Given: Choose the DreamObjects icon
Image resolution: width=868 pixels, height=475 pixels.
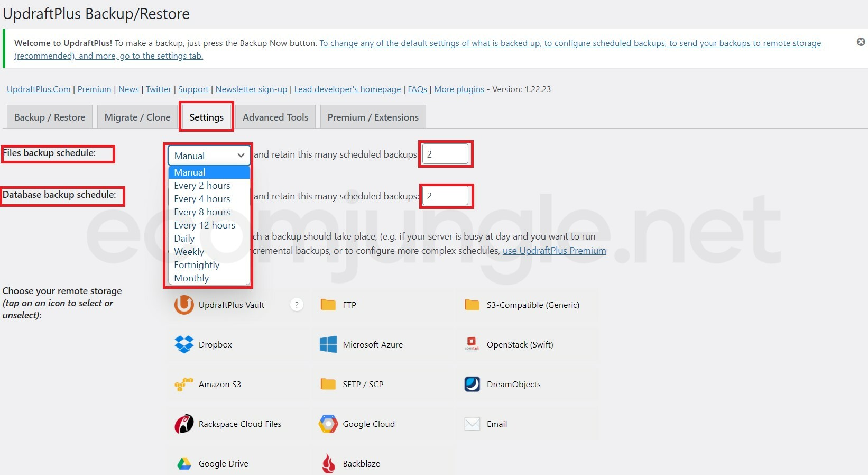Looking at the screenshot, I should click(x=472, y=384).
